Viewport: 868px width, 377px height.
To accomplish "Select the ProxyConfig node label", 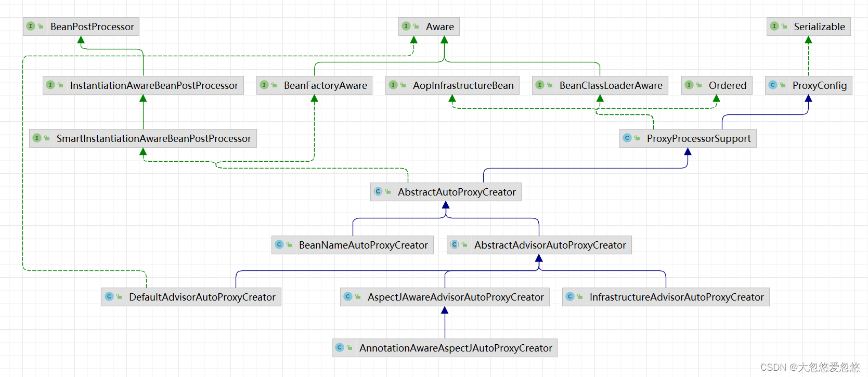I will tap(820, 85).
